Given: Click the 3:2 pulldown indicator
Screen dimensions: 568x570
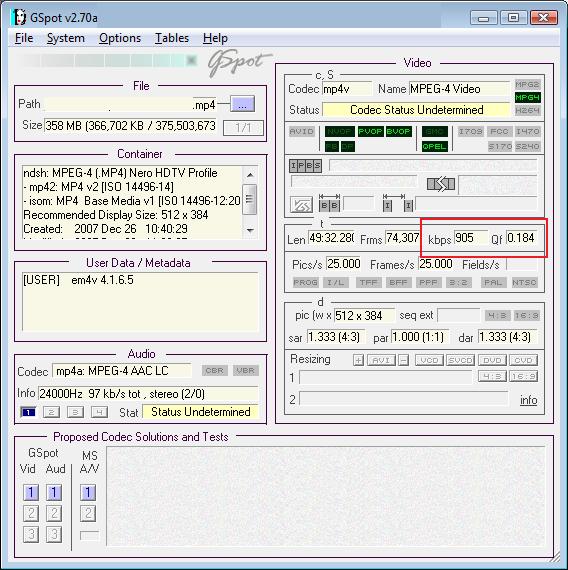Looking at the screenshot, I should click(459, 282).
